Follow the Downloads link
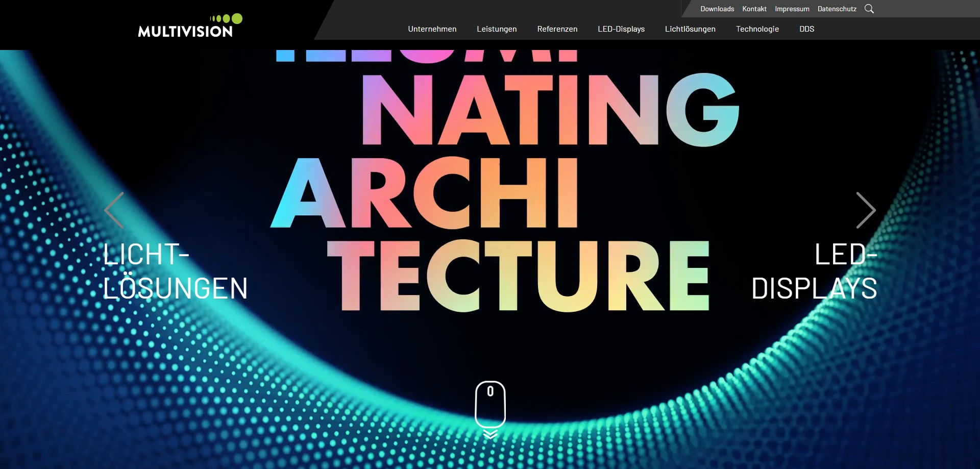The width and height of the screenshot is (980, 469). click(717, 9)
